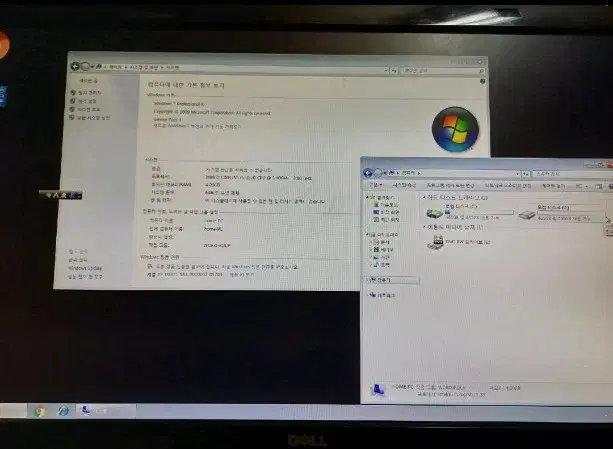The height and width of the screenshot is (449, 613).
Task: Click Map network drive in explorer toolbar
Action: [x=507, y=186]
